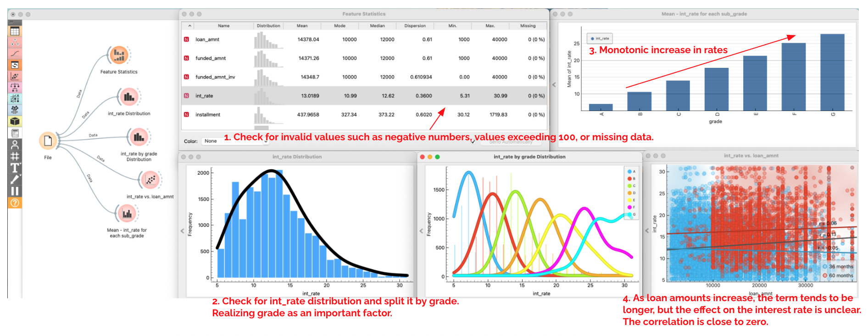Click the pause workflow icon in sidebar
This screenshot has width=868, height=336.
click(15, 191)
